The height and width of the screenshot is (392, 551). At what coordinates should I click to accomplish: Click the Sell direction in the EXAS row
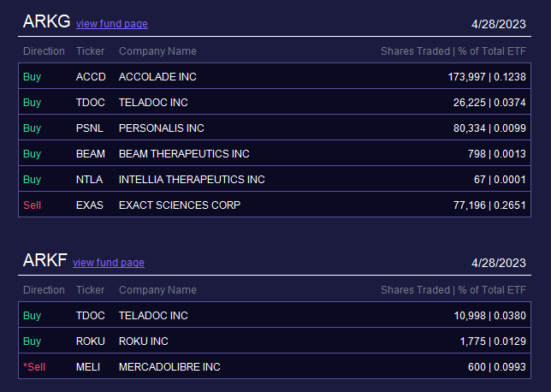32,205
